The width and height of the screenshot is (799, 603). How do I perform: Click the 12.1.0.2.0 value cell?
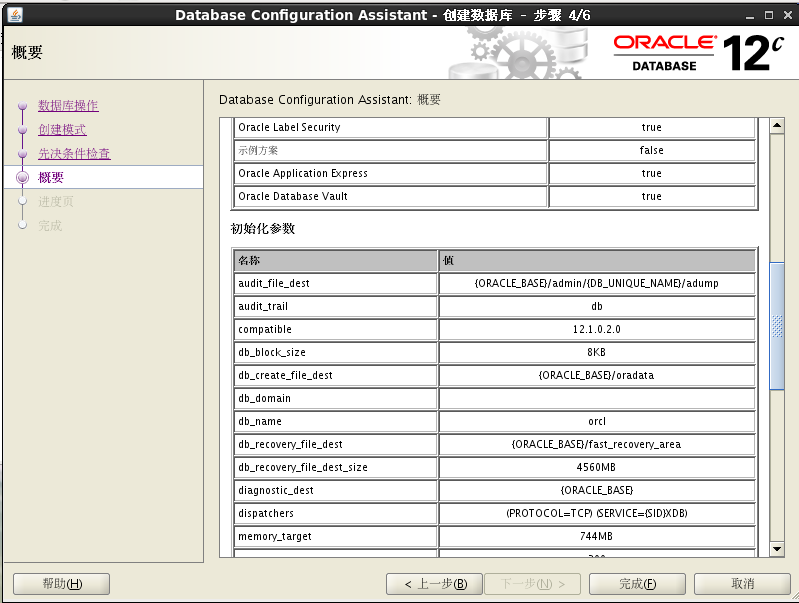point(597,329)
